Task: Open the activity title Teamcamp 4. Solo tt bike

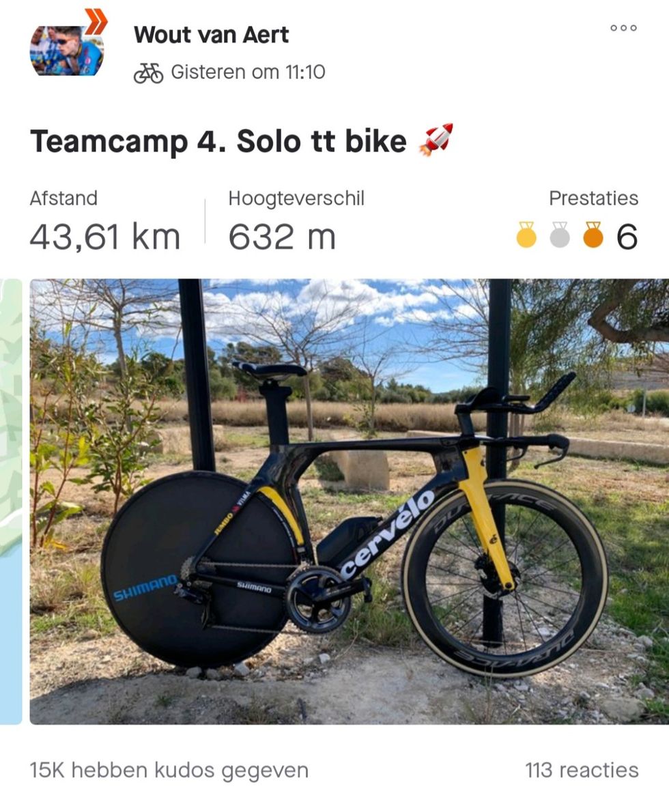Action: pos(218,141)
